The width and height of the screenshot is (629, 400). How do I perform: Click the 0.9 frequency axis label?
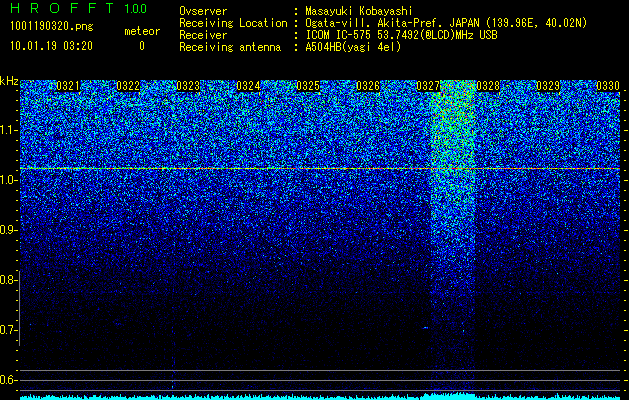click(8, 230)
